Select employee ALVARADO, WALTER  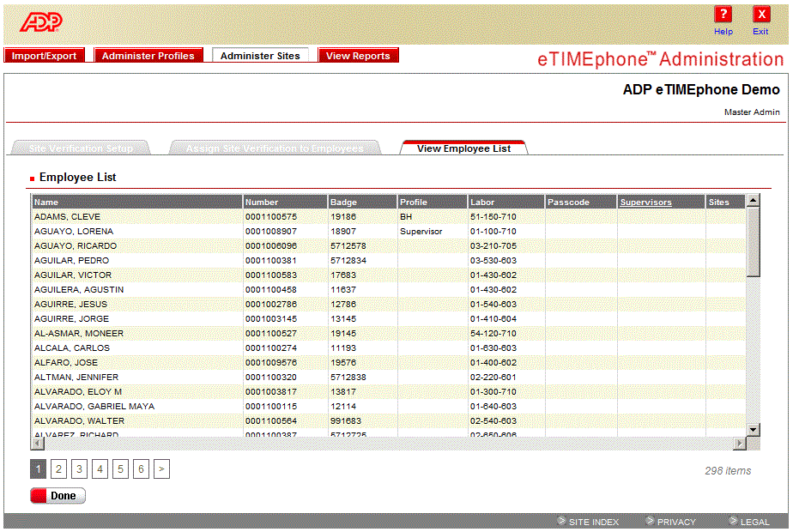tap(79, 422)
